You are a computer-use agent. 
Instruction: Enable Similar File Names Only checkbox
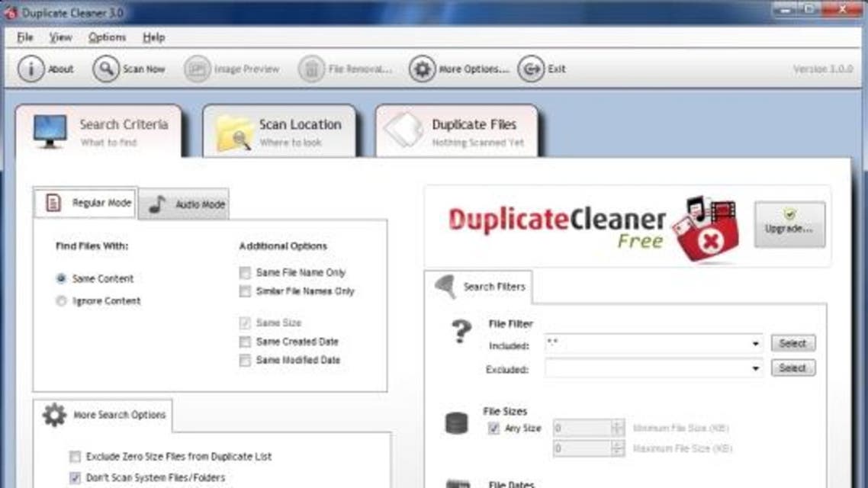[245, 291]
